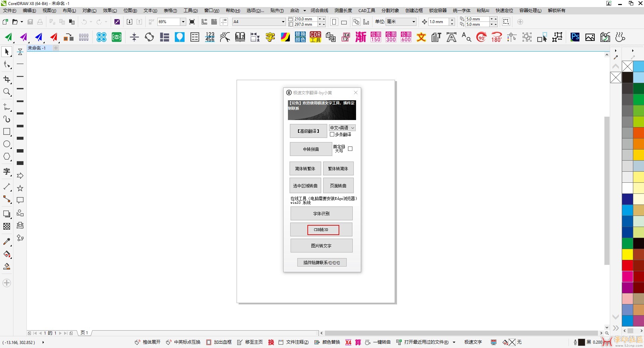Select the Crop tool
This screenshot has width=644, height=348.
pyautogui.click(x=7, y=79)
